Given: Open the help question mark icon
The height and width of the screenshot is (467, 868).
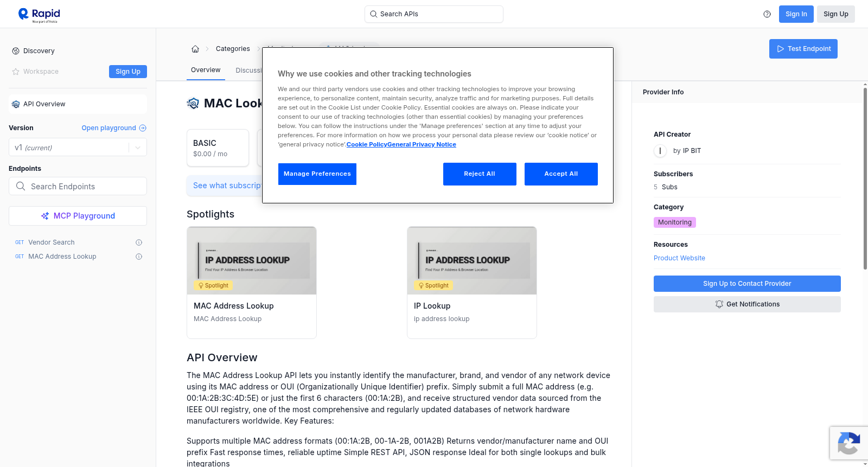Looking at the screenshot, I should [767, 14].
